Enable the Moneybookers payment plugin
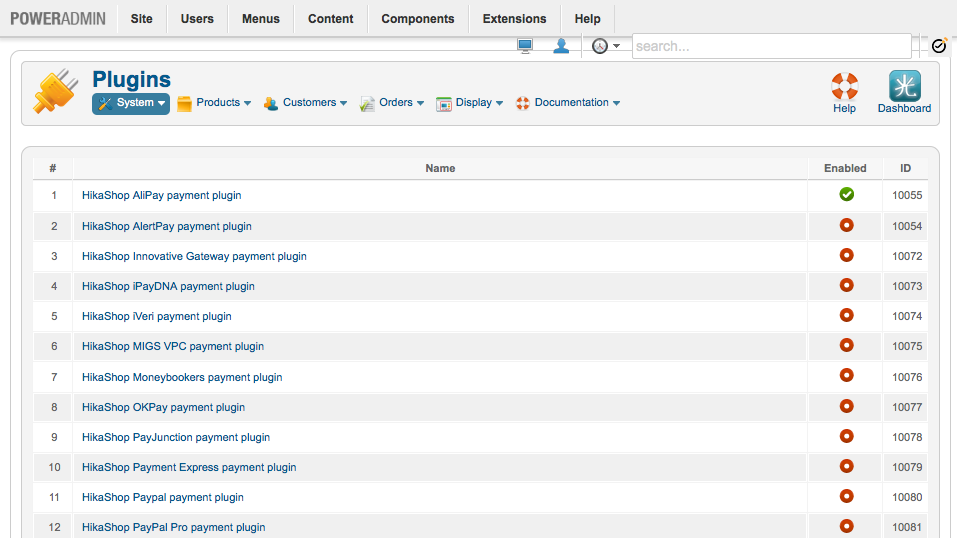The height and width of the screenshot is (538, 957). [847, 376]
